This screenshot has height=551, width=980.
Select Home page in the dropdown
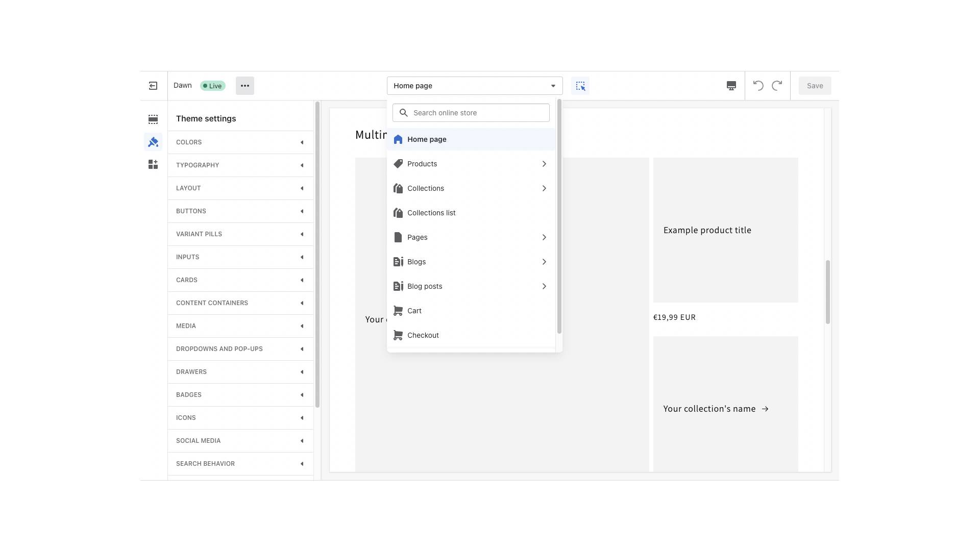471,139
